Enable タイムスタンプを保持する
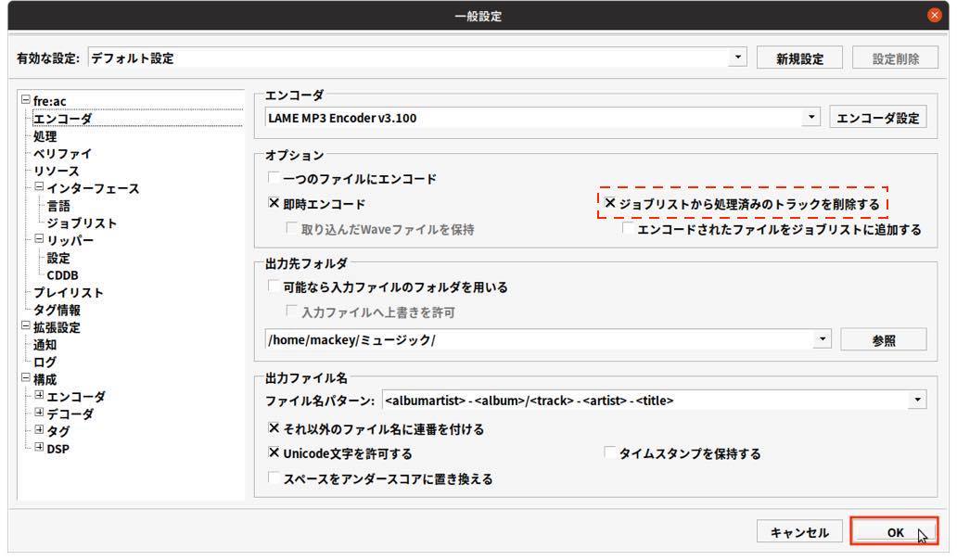The height and width of the screenshot is (560, 957). (x=611, y=452)
